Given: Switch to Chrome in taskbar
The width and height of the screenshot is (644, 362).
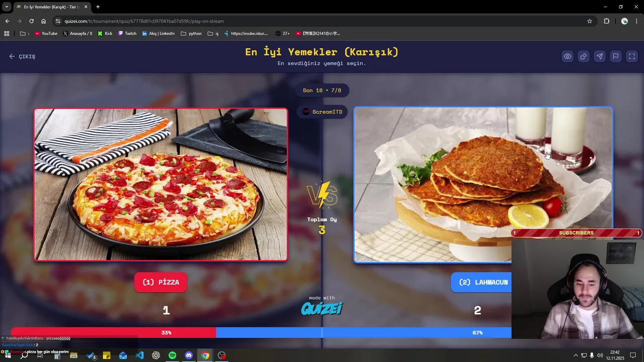Looking at the screenshot, I should pos(205,355).
